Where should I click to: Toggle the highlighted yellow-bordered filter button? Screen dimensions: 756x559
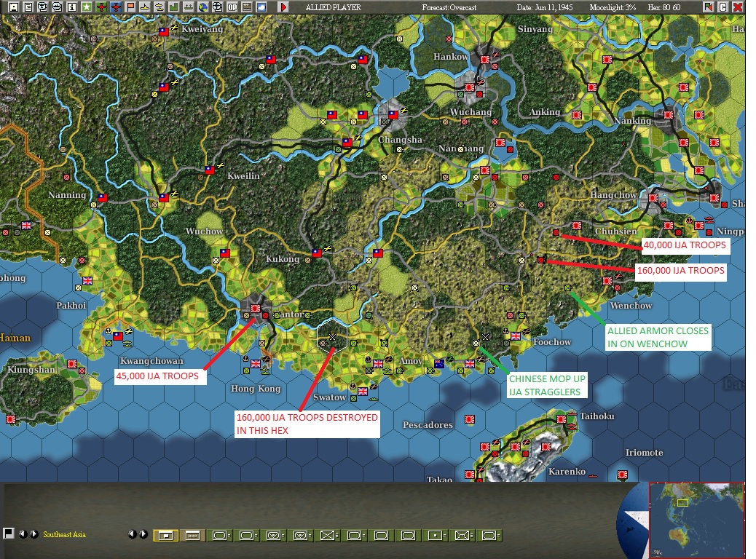tap(165, 536)
